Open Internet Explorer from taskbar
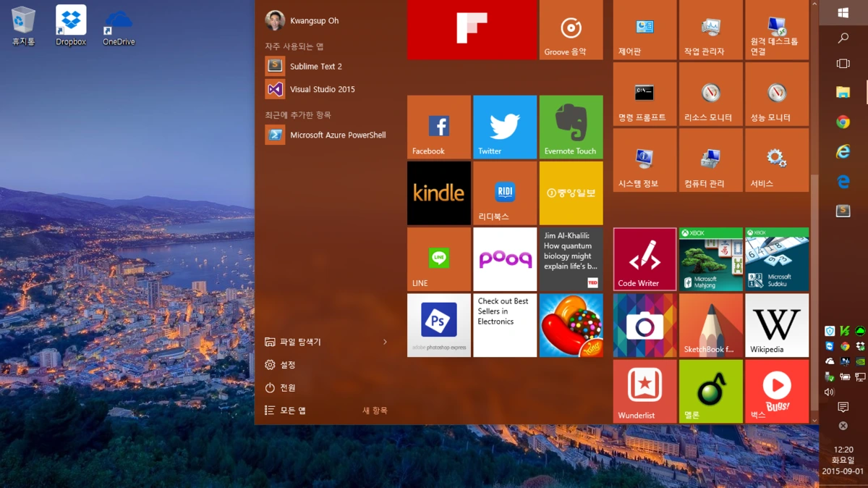868x488 pixels. (x=843, y=151)
